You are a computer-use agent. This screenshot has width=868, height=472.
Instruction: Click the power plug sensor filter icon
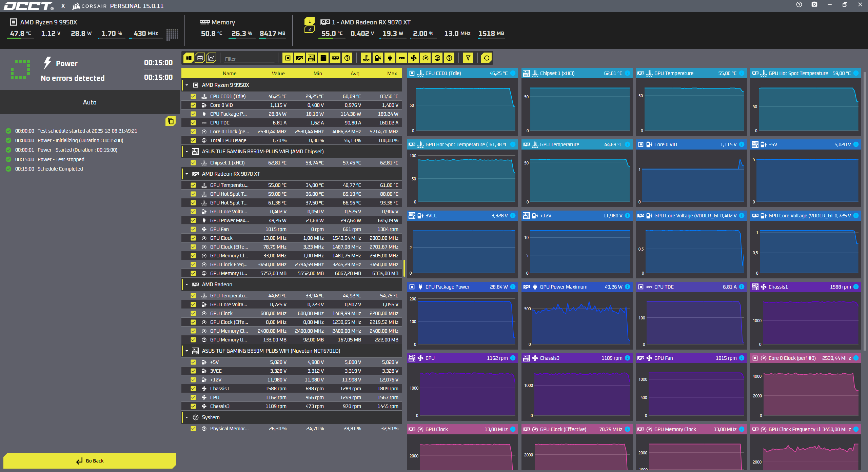click(390, 58)
